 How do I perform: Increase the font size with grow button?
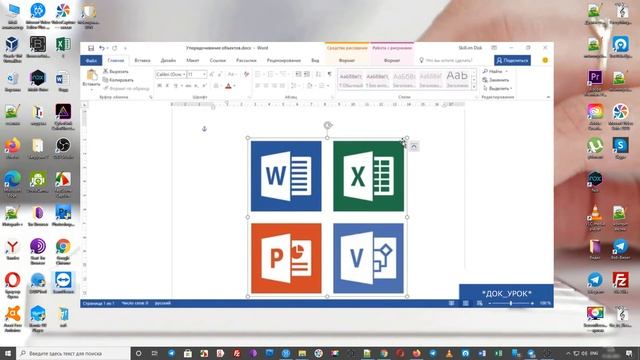tap(212, 74)
